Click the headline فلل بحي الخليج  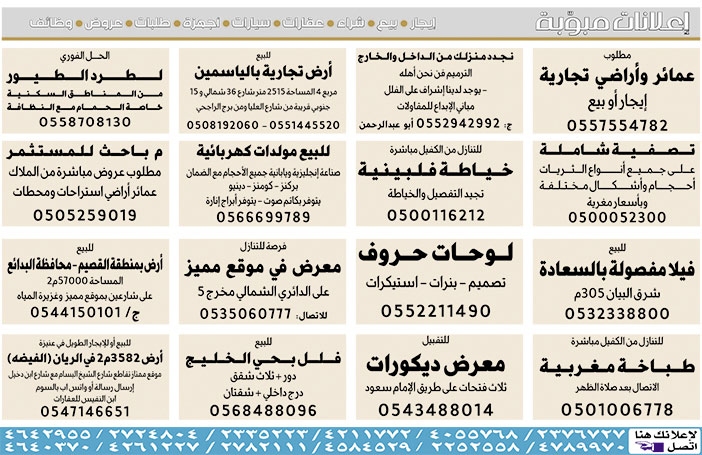pyautogui.click(x=263, y=358)
